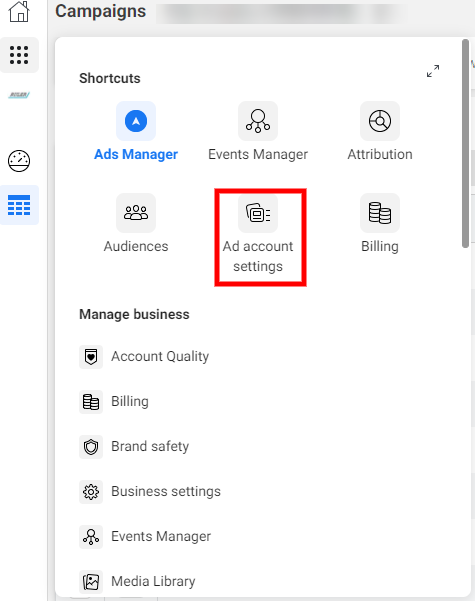
Task: Open the Ads Manager shortcut
Action: tap(136, 131)
